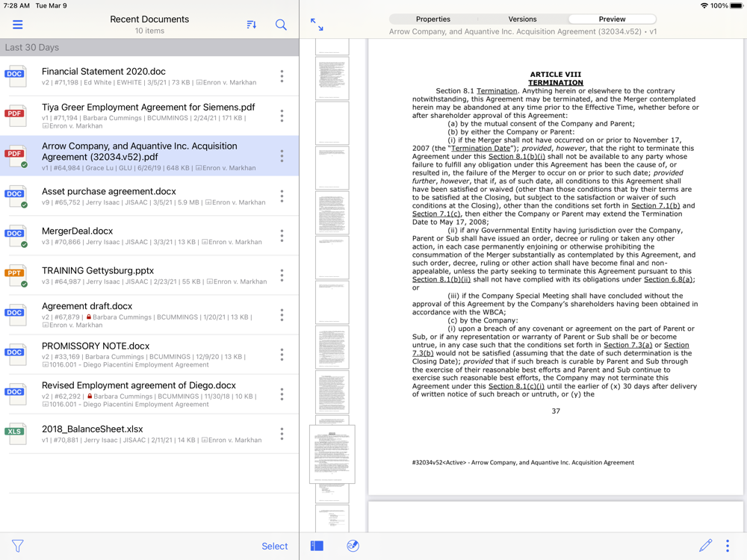The height and width of the screenshot is (560, 747).
Task: Follow the Section 8.1(b)(i) link
Action: click(516, 157)
